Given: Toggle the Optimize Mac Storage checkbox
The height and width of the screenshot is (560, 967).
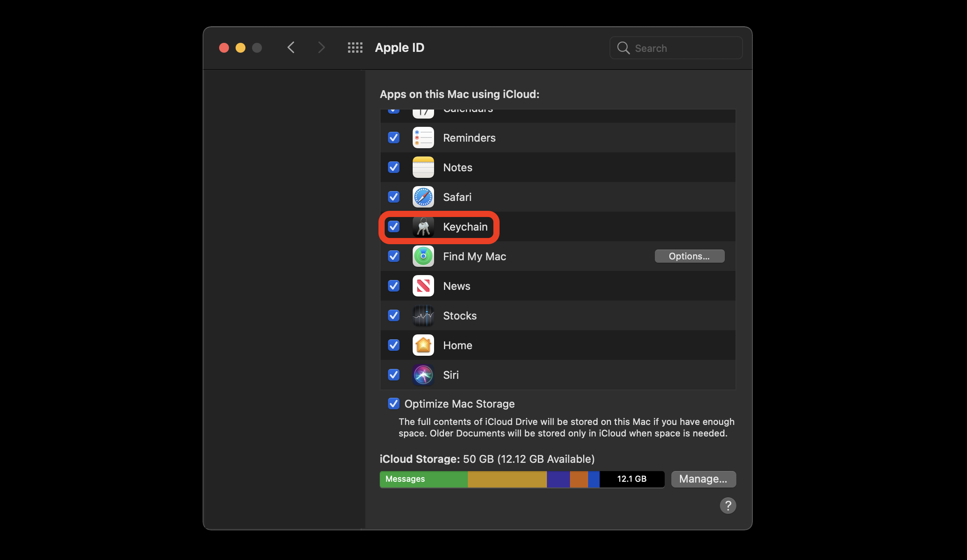Looking at the screenshot, I should (392, 404).
